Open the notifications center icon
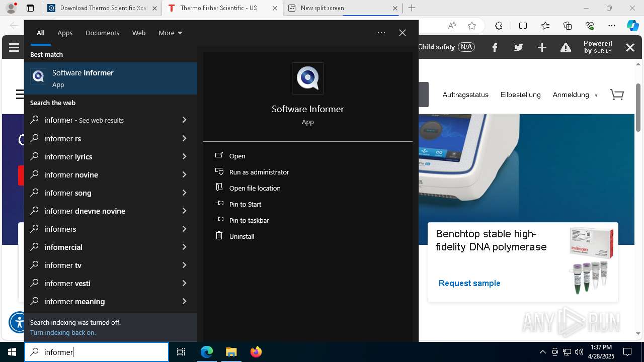The width and height of the screenshot is (644, 362). pos(627,352)
